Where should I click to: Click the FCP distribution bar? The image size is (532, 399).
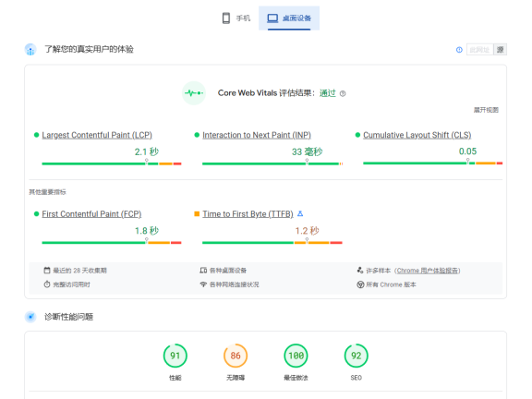pyautogui.click(x=112, y=243)
